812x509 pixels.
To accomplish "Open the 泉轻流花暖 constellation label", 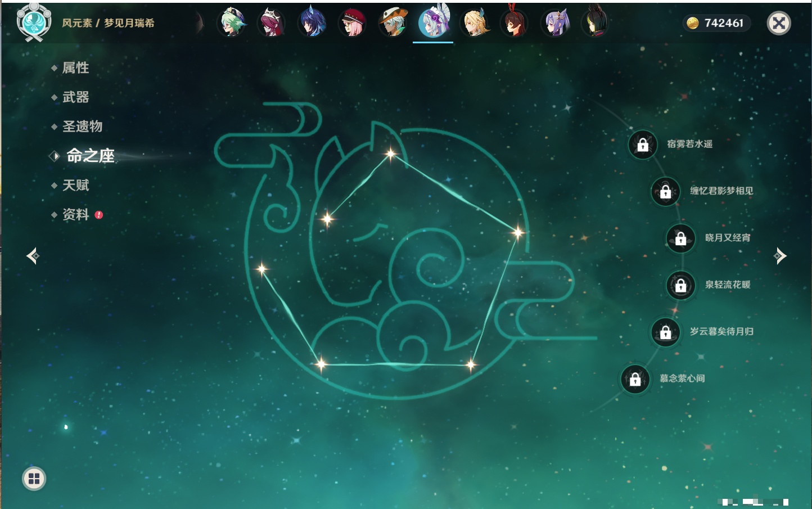I will tap(728, 285).
